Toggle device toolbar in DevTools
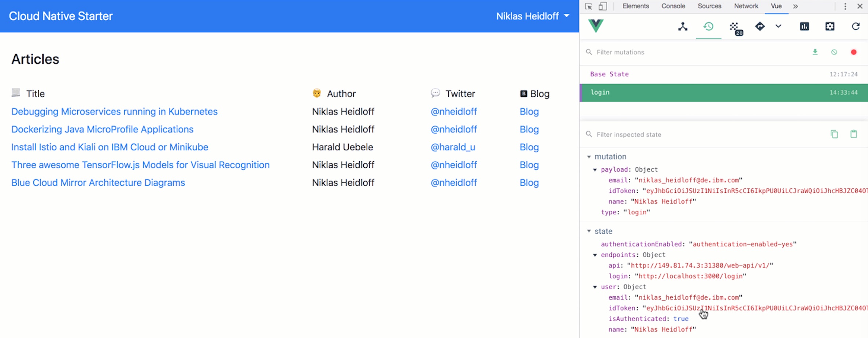Screen dimensions: 868x338 [x=602, y=6]
